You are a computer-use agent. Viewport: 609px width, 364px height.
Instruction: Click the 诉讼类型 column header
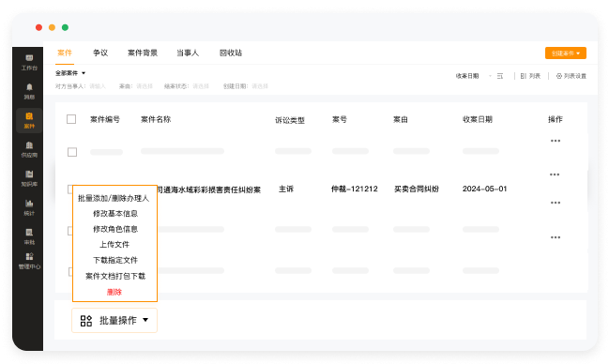click(x=290, y=120)
